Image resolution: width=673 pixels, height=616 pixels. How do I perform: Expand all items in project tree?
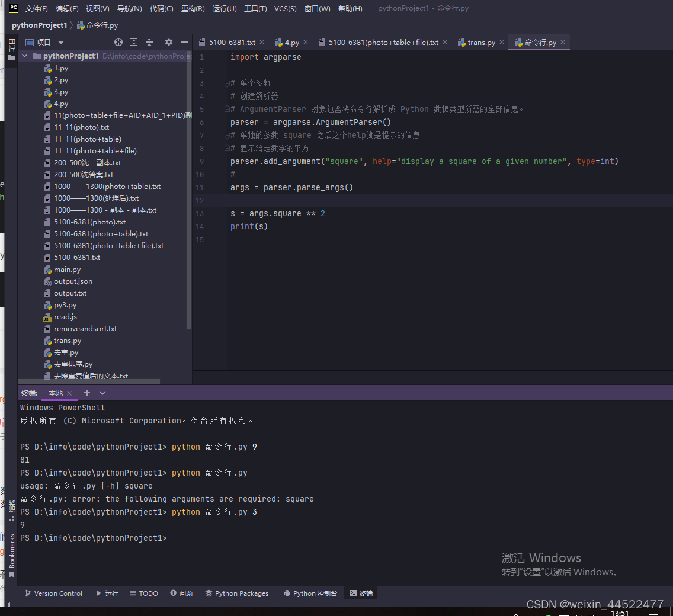[x=134, y=42]
